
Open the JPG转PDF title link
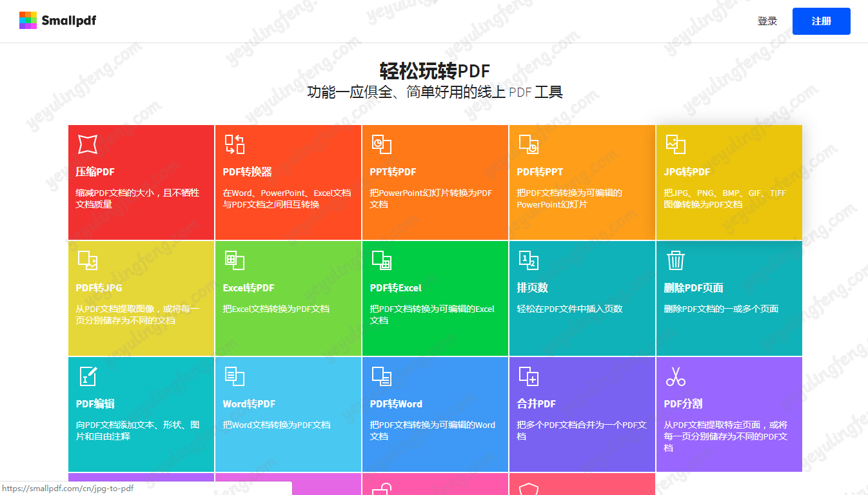687,172
